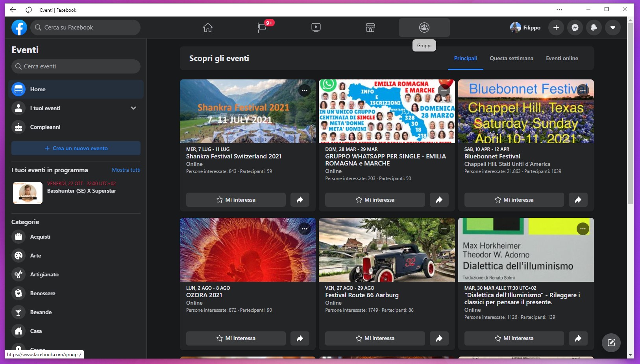Open the Artigianato category
The width and height of the screenshot is (640, 364).
pos(76,274)
